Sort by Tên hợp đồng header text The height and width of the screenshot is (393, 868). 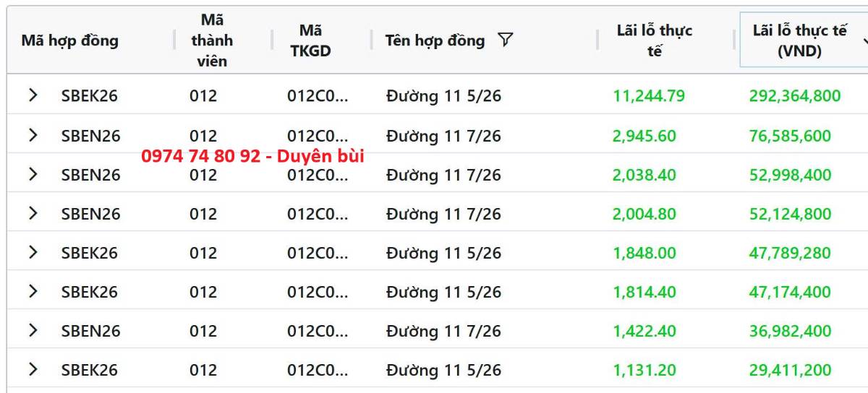pyautogui.click(x=435, y=40)
